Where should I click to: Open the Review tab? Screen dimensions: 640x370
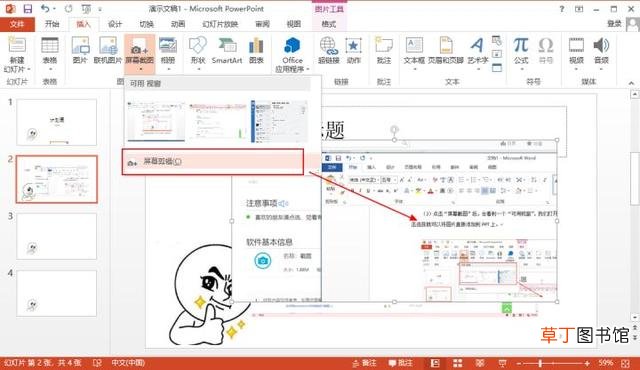(x=262, y=24)
